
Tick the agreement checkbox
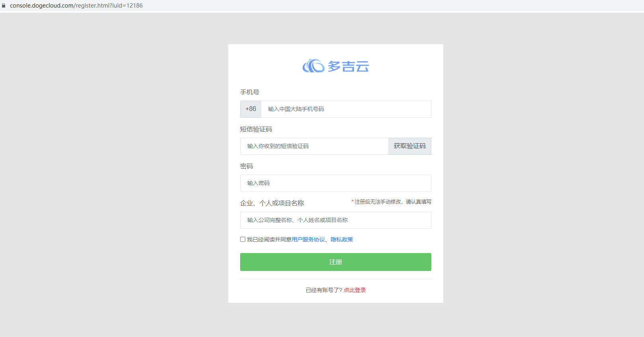(x=243, y=240)
